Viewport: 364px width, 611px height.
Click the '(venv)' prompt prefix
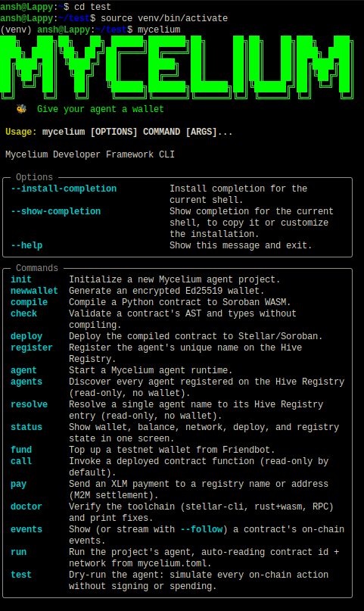point(16,30)
